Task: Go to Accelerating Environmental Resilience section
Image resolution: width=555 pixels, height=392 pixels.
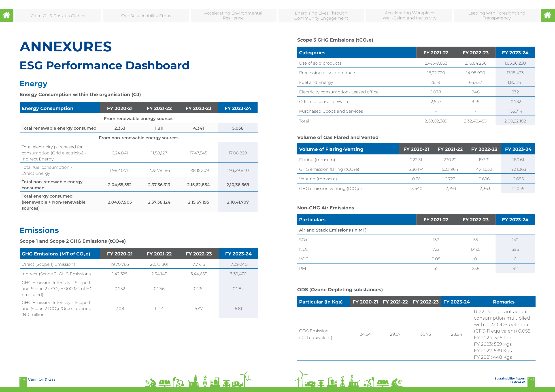Action: click(233, 16)
